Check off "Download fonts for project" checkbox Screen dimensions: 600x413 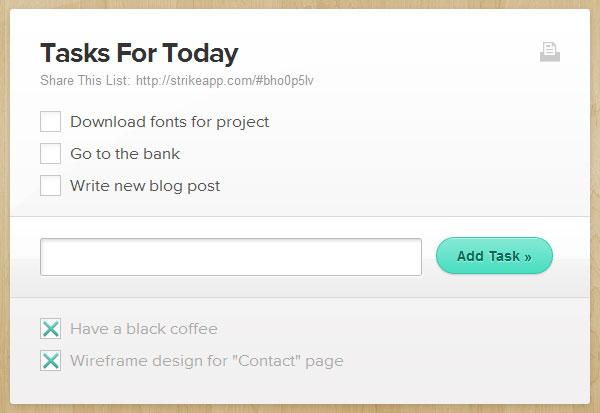[x=51, y=122]
